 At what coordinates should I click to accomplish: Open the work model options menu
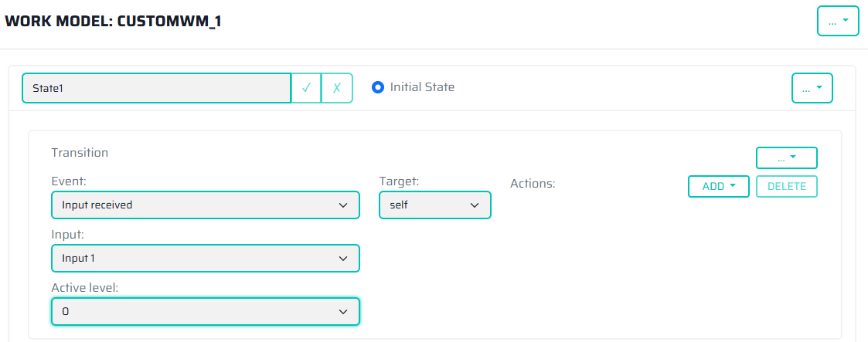[838, 21]
